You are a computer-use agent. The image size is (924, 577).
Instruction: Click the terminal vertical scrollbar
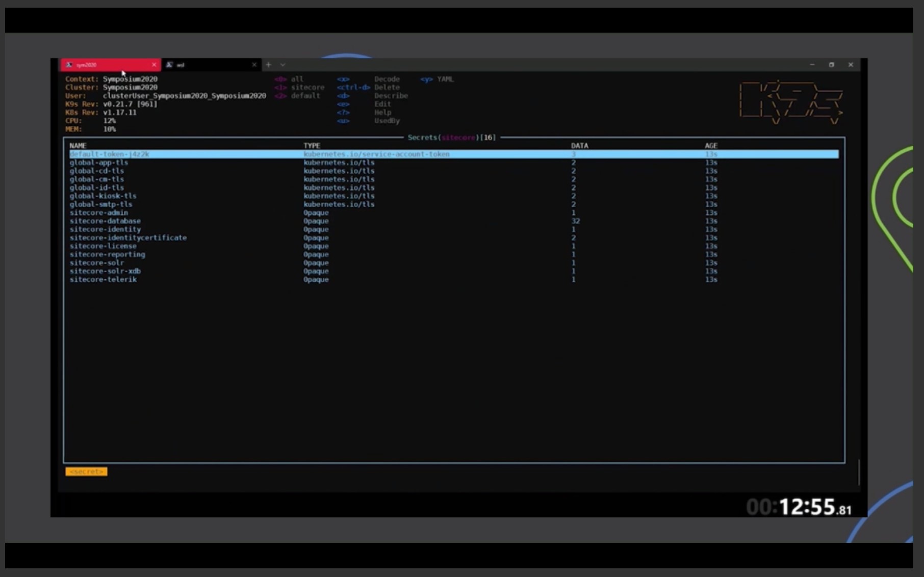point(859,473)
